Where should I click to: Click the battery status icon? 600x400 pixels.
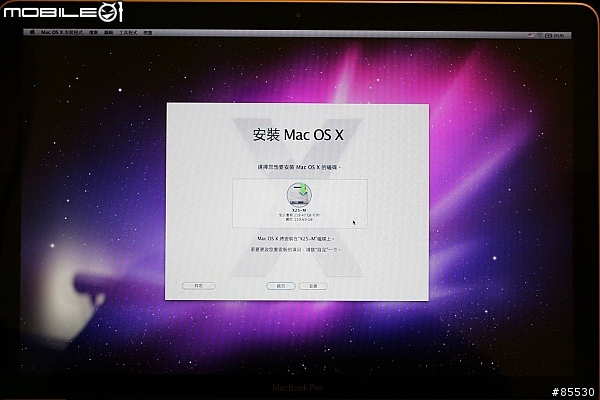[x=548, y=35]
